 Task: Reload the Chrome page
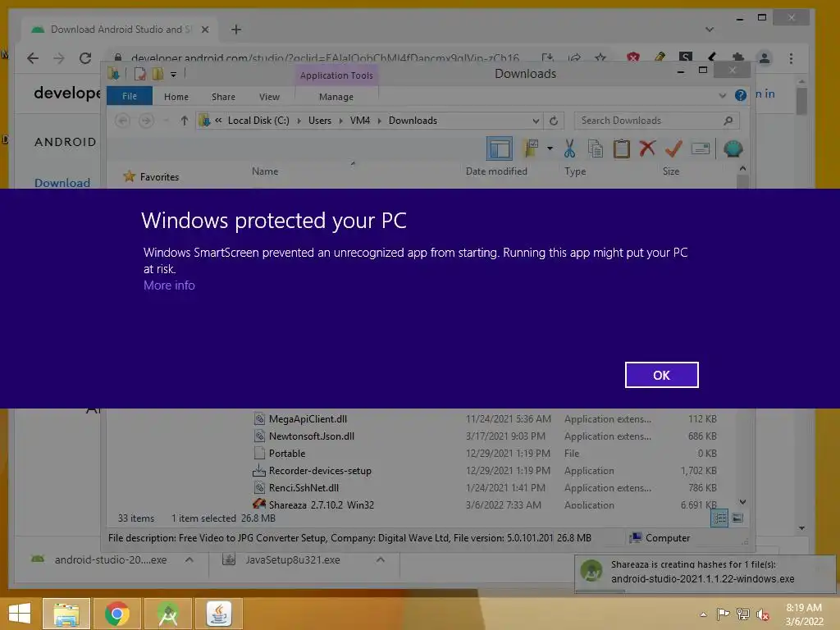85,58
